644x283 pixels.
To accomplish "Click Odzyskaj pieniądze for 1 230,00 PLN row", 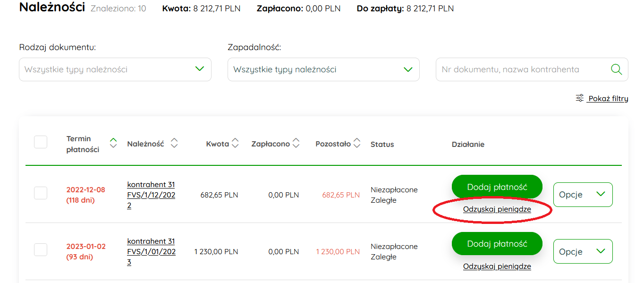I will pyautogui.click(x=497, y=266).
